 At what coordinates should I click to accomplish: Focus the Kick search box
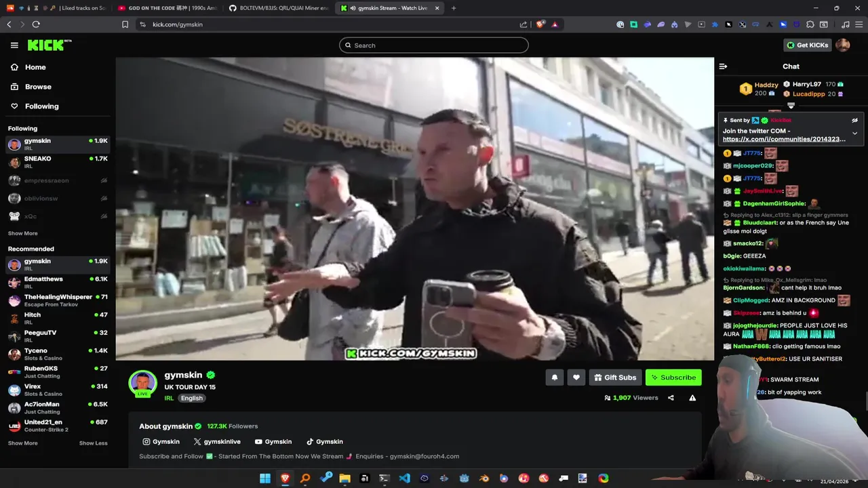tap(434, 45)
